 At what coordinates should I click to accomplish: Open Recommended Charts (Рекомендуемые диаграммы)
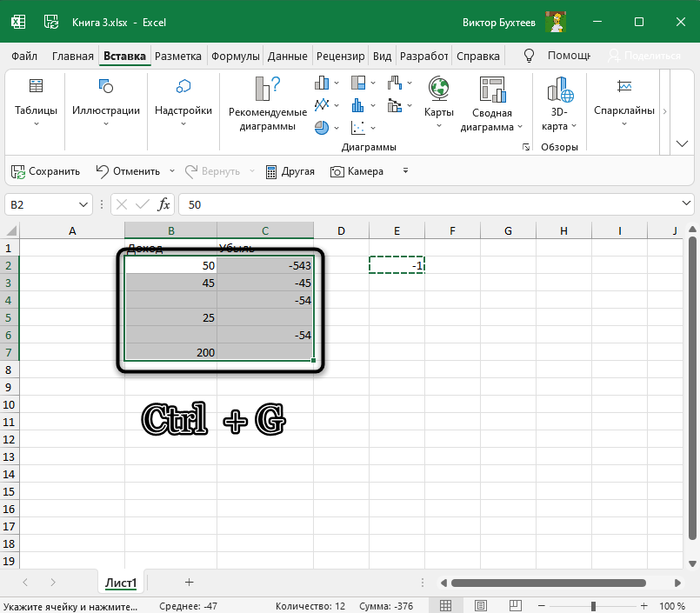coord(267,103)
